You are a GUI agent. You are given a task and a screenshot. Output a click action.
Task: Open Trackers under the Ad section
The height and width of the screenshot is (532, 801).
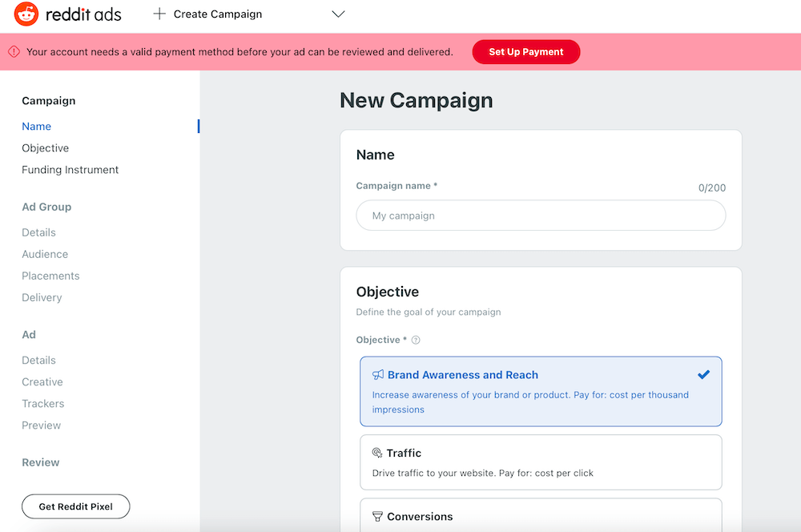[43, 404]
